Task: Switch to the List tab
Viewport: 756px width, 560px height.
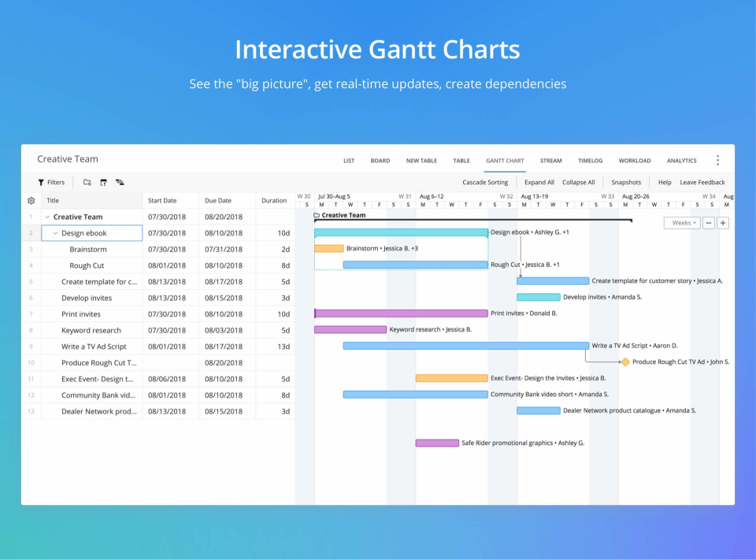Action: tap(349, 161)
